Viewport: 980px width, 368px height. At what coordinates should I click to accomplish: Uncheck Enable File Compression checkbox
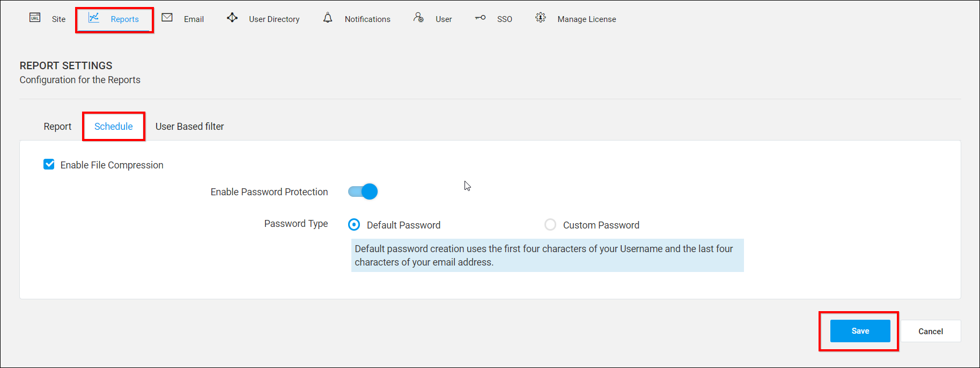[49, 164]
